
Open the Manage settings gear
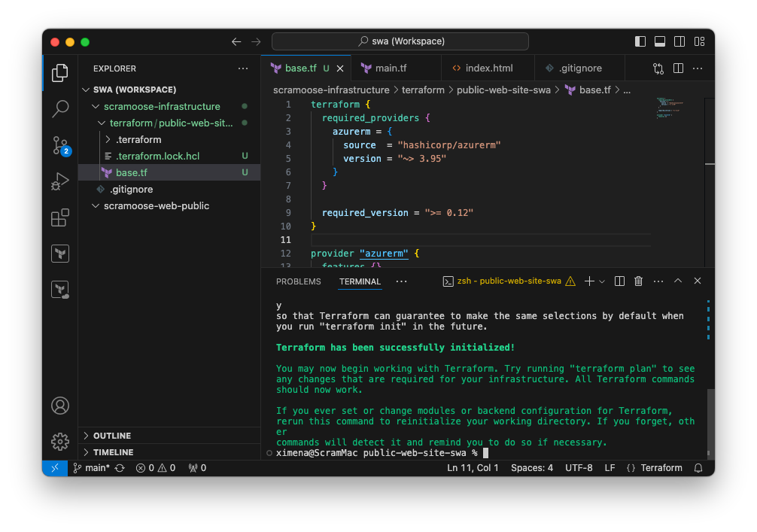click(60, 441)
